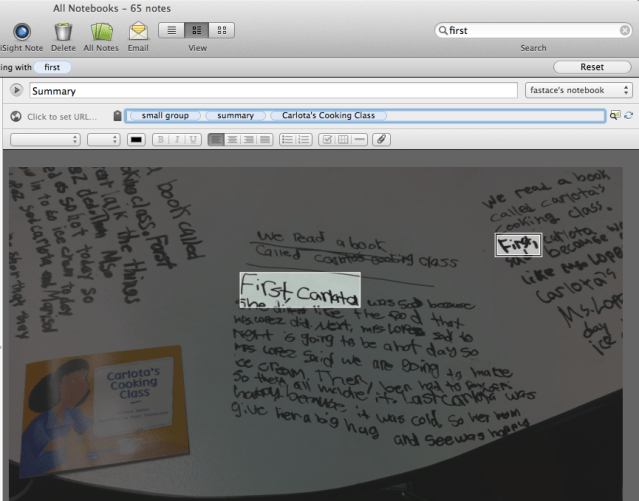This screenshot has width=639, height=501.
Task: Insert a checkbox to-do
Action: (x=326, y=140)
